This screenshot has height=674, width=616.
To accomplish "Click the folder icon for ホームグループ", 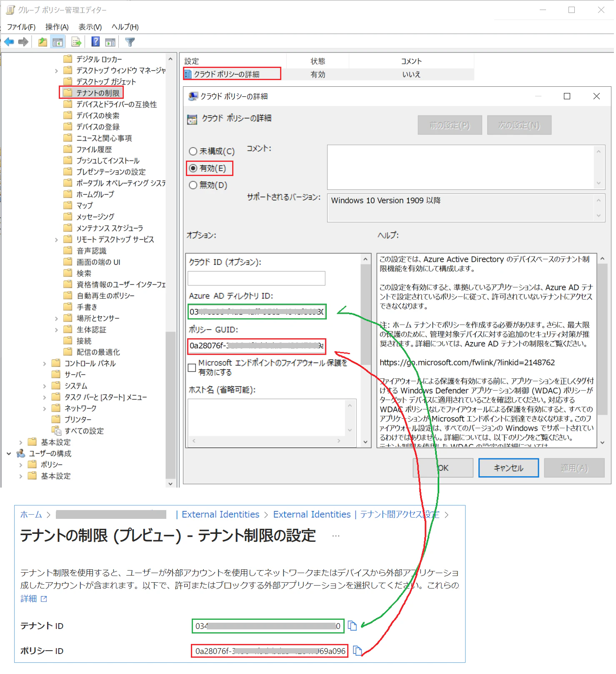I will tap(68, 194).
